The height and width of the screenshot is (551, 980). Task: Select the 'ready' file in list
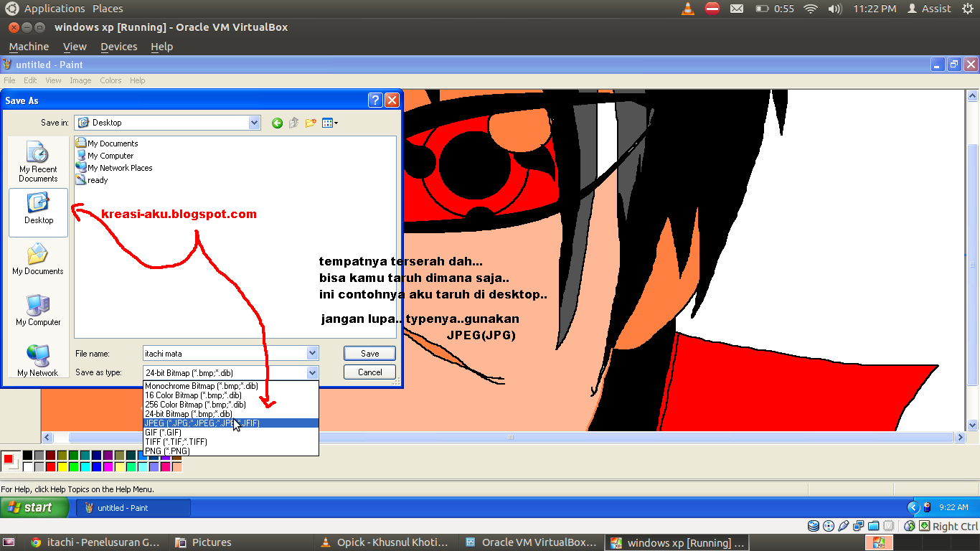pyautogui.click(x=92, y=180)
